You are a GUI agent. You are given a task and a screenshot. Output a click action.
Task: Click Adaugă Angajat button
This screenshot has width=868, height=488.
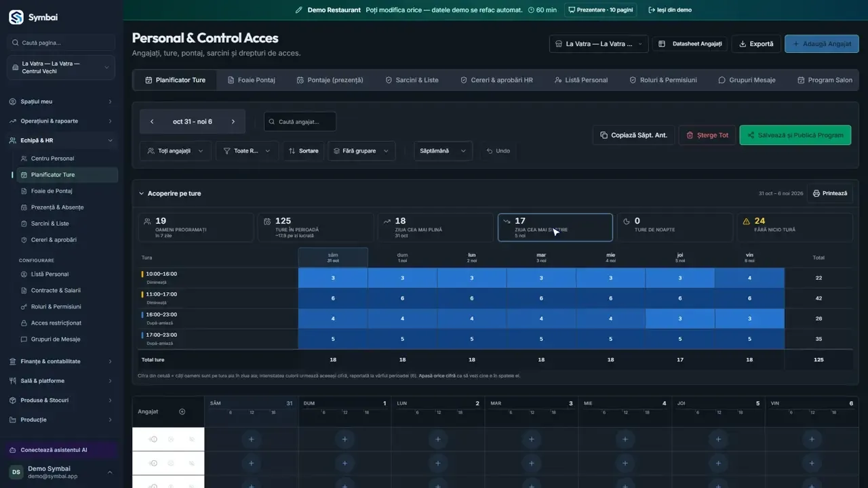pos(822,44)
